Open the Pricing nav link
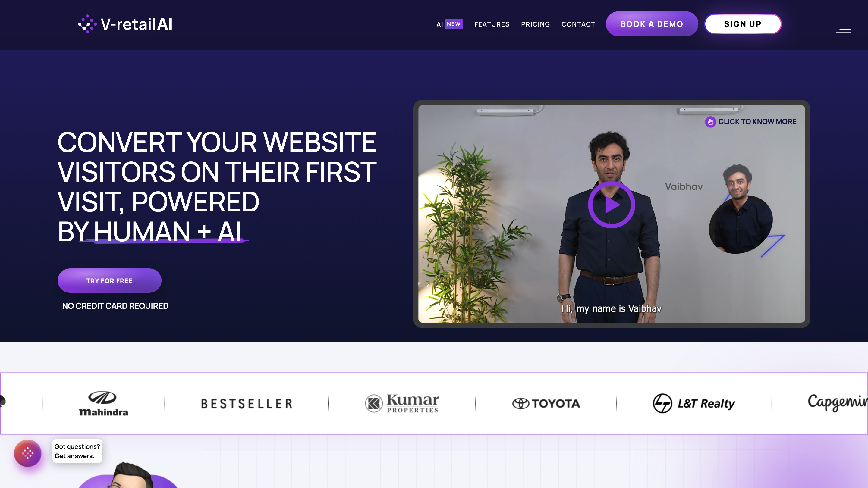 click(x=535, y=24)
